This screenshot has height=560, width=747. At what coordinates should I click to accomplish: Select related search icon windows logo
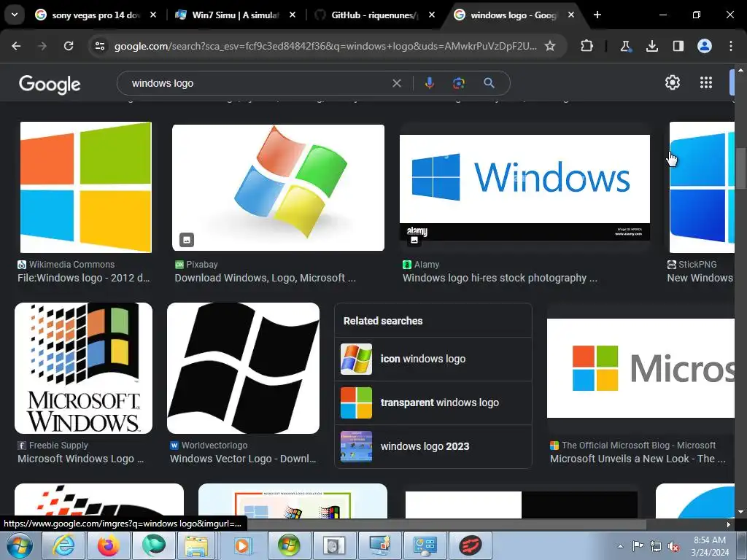[x=433, y=359]
